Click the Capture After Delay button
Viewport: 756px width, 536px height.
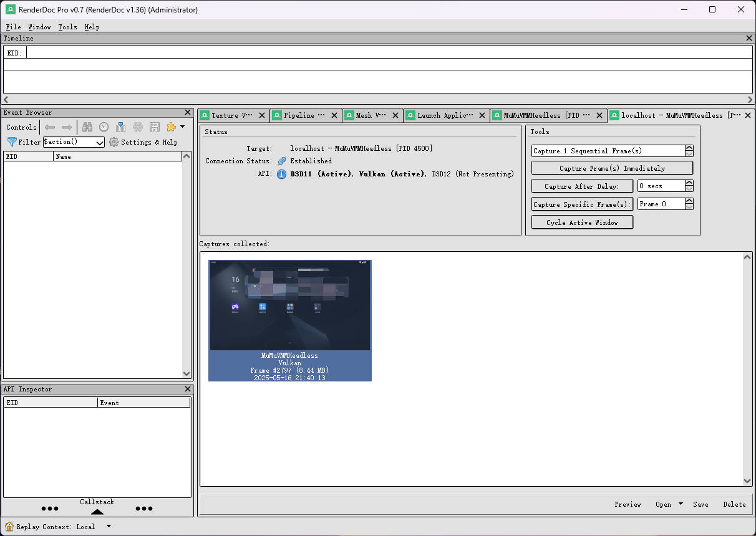coord(582,186)
